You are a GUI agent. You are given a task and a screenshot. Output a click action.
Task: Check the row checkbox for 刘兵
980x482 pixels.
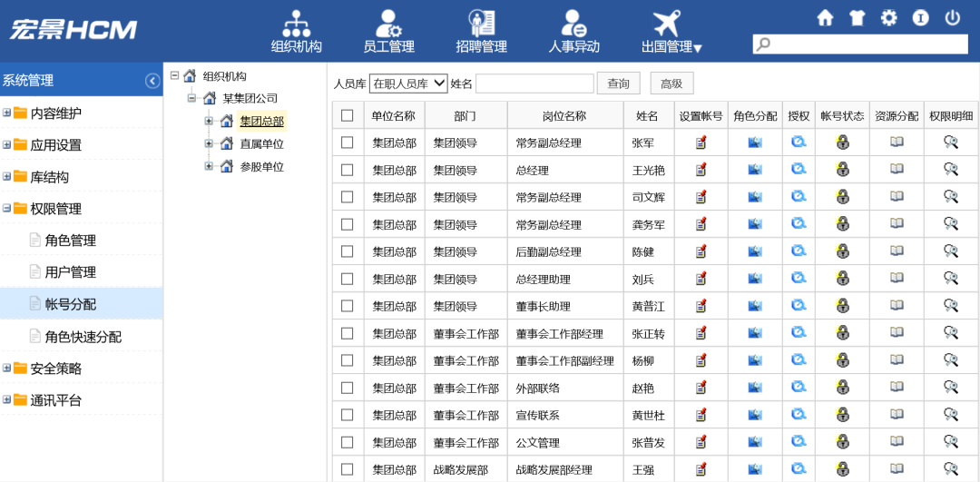coord(348,279)
